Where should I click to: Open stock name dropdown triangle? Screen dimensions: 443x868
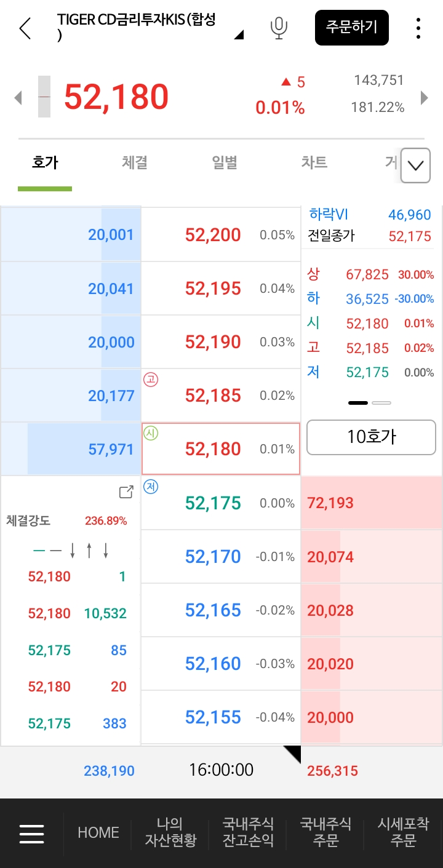[239, 34]
